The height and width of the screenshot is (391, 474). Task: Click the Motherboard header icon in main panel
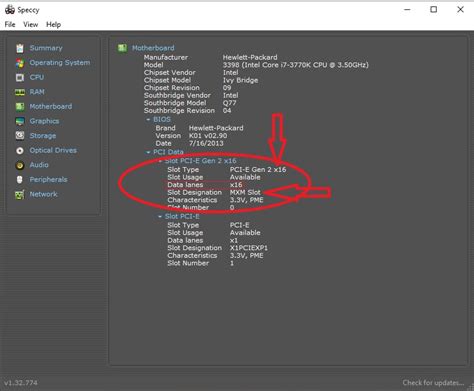[122, 48]
